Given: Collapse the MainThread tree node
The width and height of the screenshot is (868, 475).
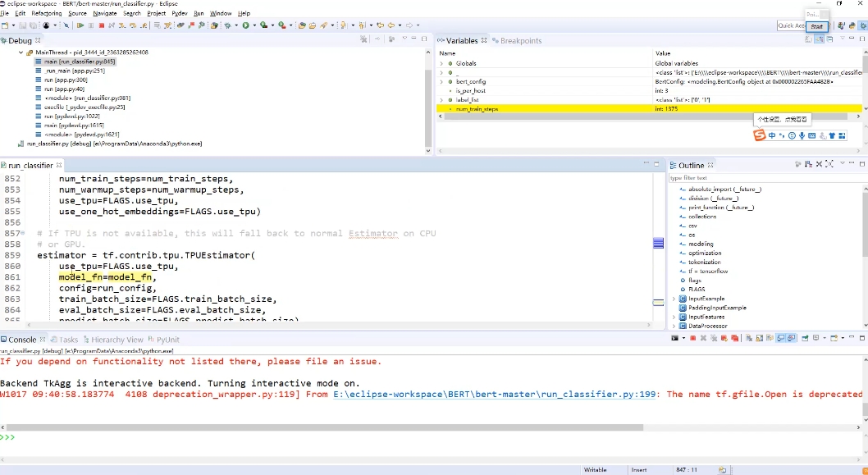Looking at the screenshot, I should click(x=21, y=53).
